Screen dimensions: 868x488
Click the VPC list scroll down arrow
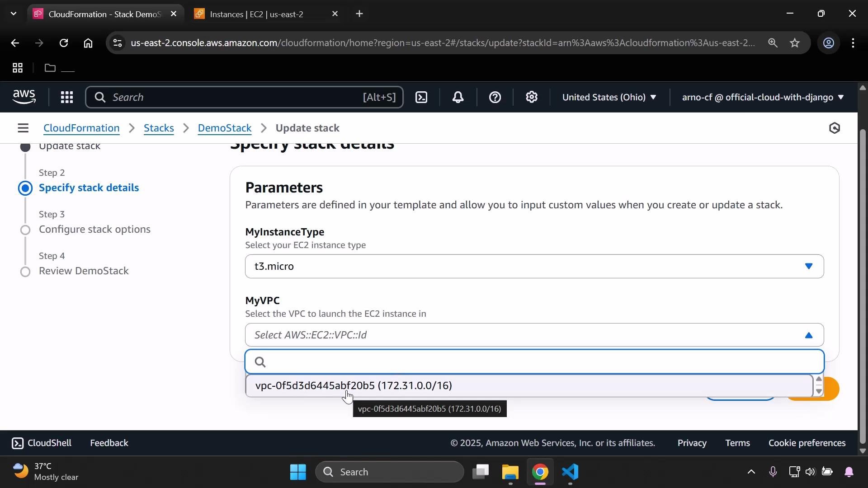[x=819, y=392]
